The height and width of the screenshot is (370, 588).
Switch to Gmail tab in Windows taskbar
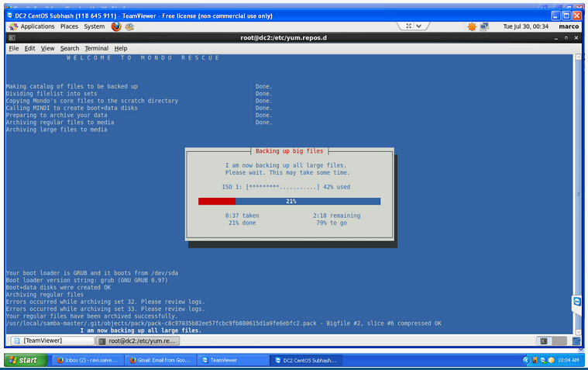160,360
